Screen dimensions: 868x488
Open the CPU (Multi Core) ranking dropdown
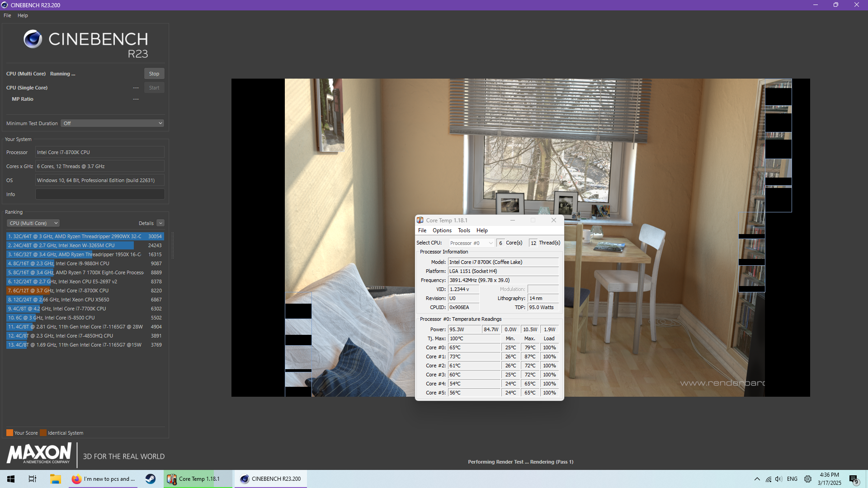tap(33, 223)
